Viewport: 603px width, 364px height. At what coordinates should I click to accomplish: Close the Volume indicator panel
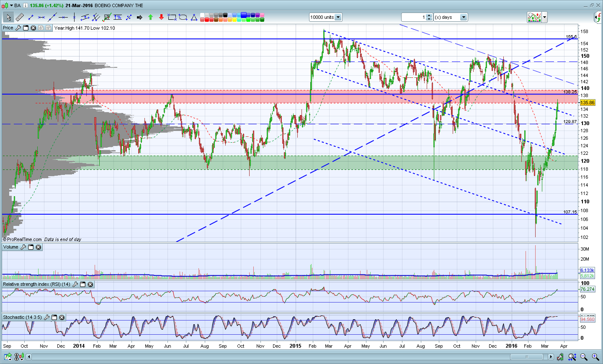point(39,247)
